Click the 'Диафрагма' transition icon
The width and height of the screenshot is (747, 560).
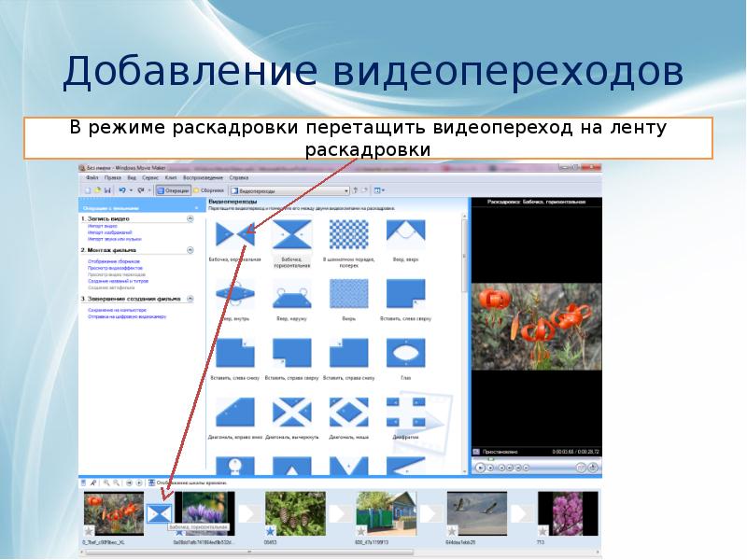click(404, 413)
